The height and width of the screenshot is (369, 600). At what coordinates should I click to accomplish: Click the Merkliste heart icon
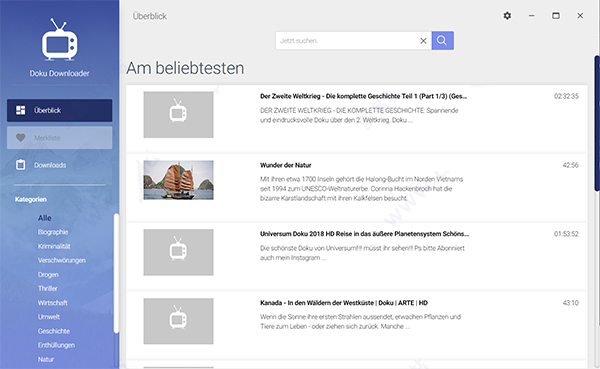coord(21,138)
